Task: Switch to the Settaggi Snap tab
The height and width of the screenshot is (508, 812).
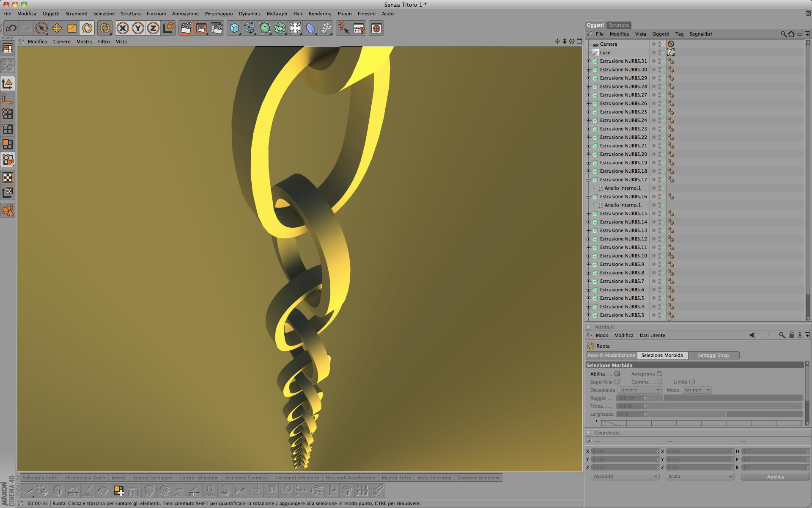Action: (713, 356)
